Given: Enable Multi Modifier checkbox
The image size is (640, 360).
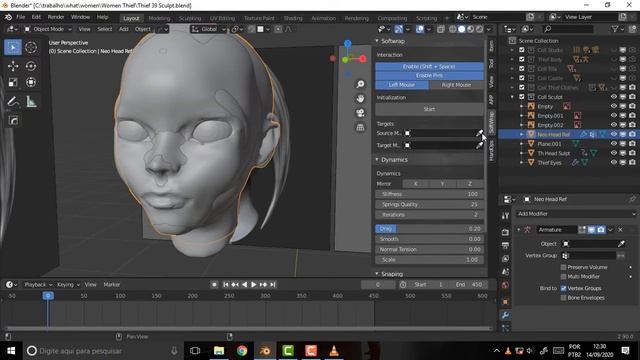Looking at the screenshot, I should coord(563,276).
